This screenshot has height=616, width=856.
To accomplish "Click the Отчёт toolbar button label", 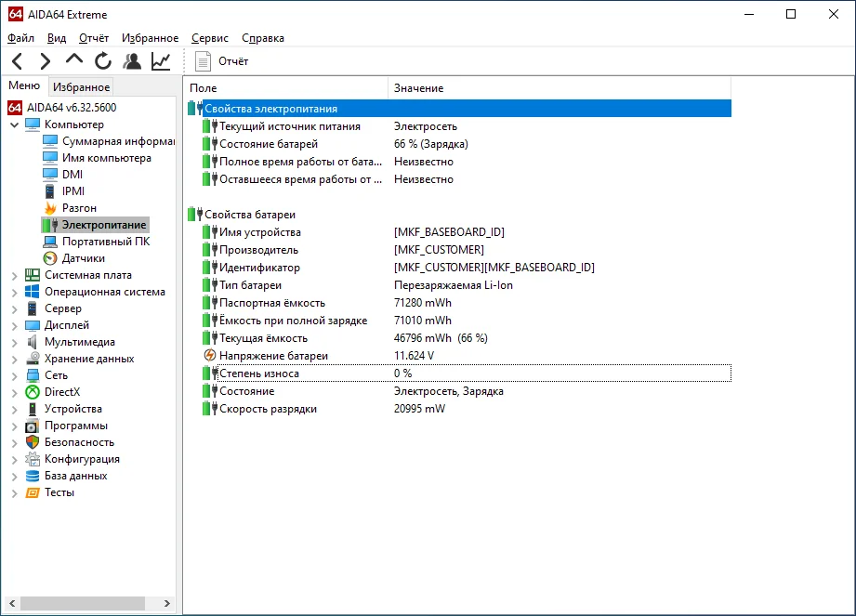I will click(x=233, y=61).
